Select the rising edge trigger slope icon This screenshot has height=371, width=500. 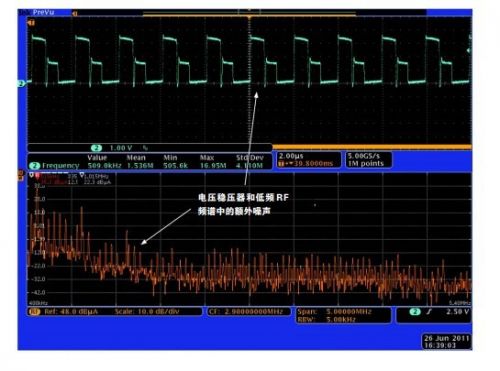[x=429, y=312]
